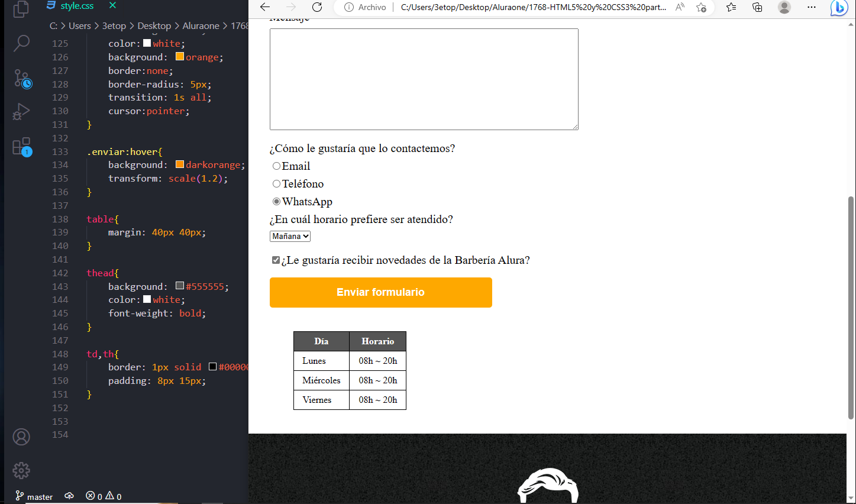The image size is (856, 504).
Task: Open the browser profile icon
Action: pyautogui.click(x=784, y=7)
